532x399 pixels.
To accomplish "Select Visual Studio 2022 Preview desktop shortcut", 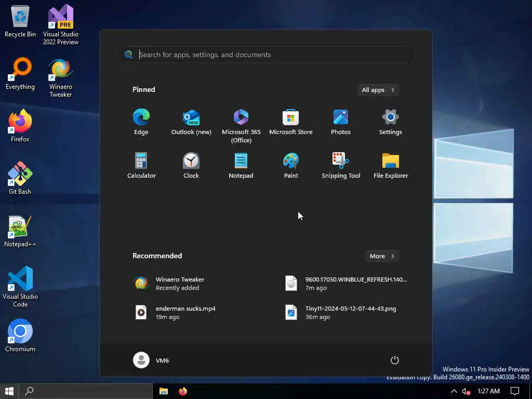I will coord(61,25).
